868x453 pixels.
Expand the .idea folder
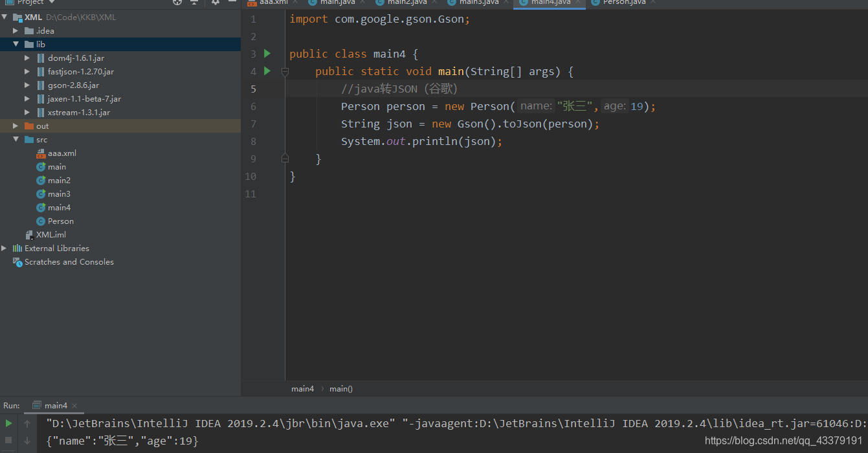(16, 31)
